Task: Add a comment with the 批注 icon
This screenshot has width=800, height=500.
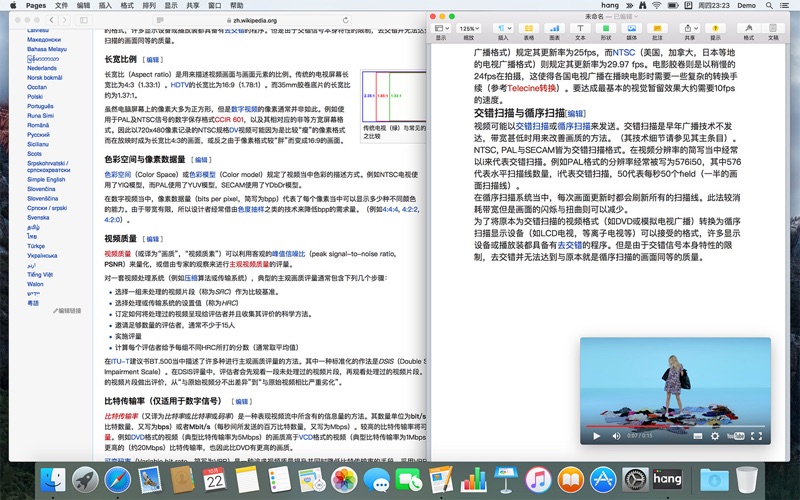Action: tap(657, 29)
